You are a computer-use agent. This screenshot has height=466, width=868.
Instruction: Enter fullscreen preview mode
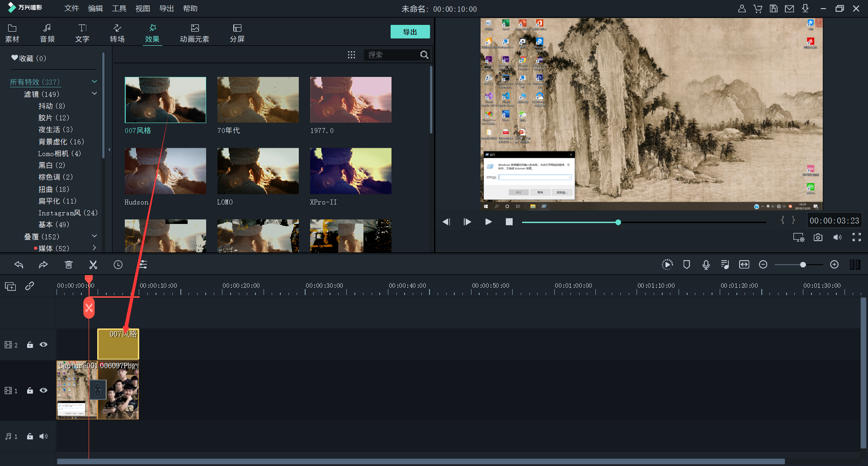click(x=856, y=238)
